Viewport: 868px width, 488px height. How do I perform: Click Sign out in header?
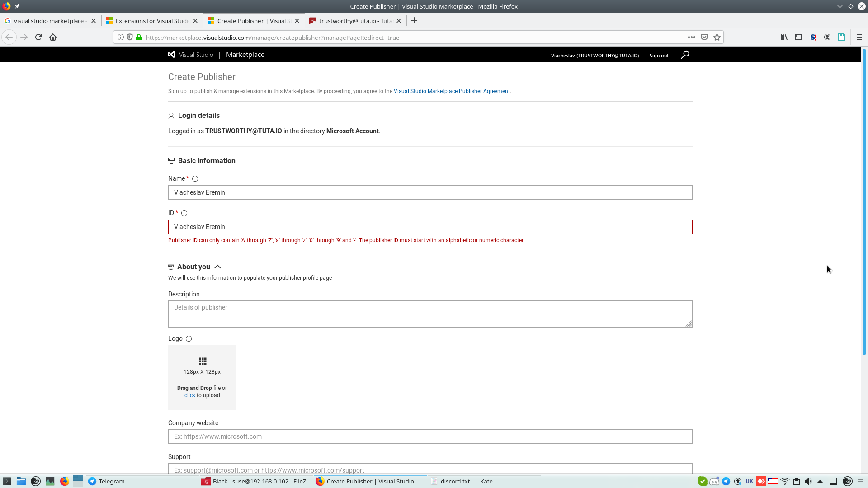[x=659, y=56]
